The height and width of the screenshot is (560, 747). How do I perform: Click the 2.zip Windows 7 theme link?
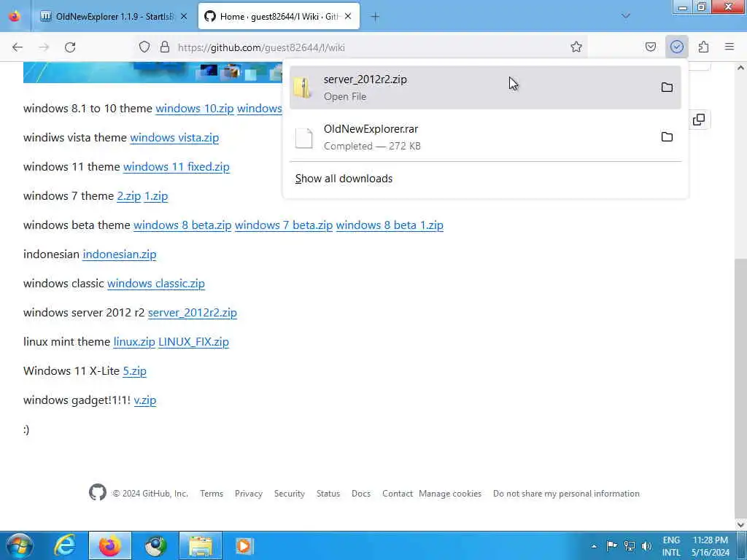tap(129, 195)
